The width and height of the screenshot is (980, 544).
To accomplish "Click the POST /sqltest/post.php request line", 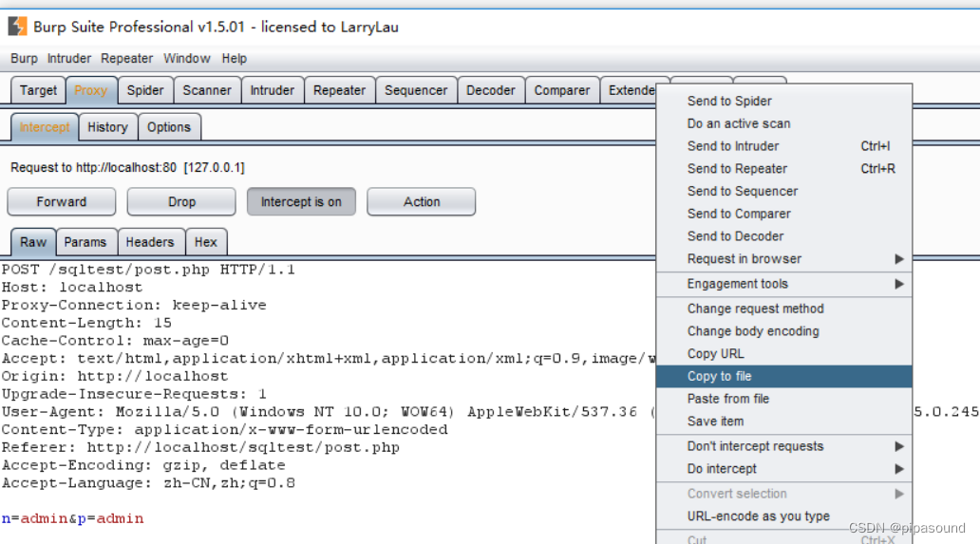I will pos(148,270).
